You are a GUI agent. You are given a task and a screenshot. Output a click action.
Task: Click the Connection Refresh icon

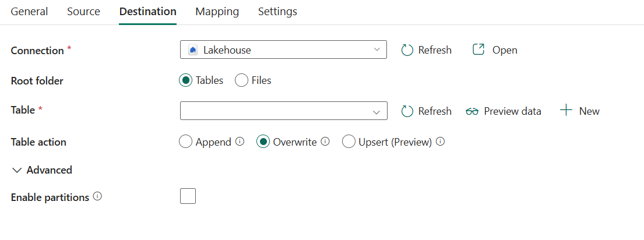point(407,50)
